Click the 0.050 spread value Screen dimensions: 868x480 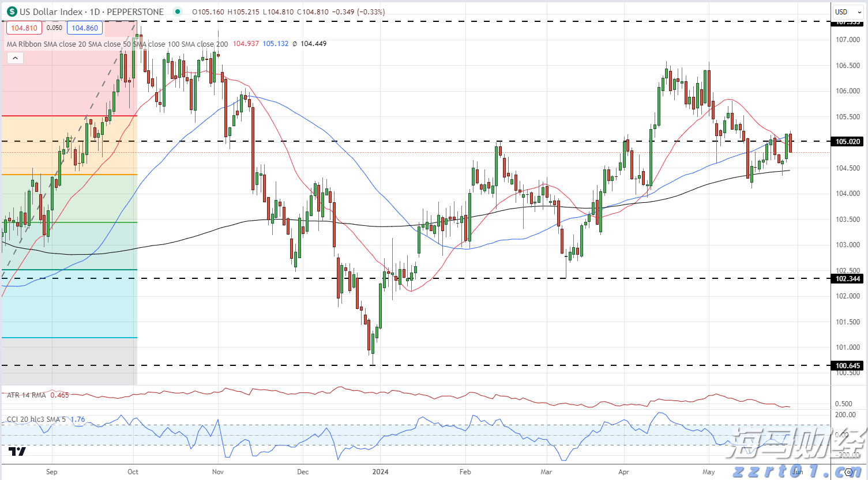[x=54, y=28]
